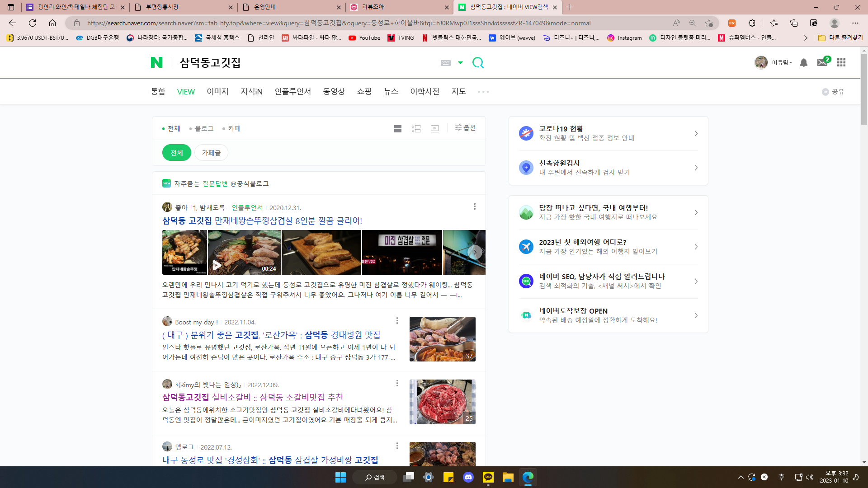Open the 실비소갈비 post title link
The height and width of the screenshot is (488, 868).
coord(253,397)
